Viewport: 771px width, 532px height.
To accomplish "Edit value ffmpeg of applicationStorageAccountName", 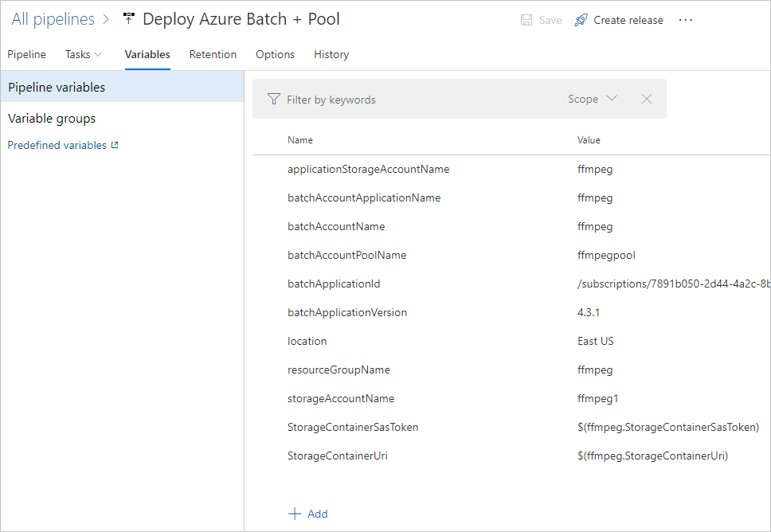I will click(x=595, y=170).
